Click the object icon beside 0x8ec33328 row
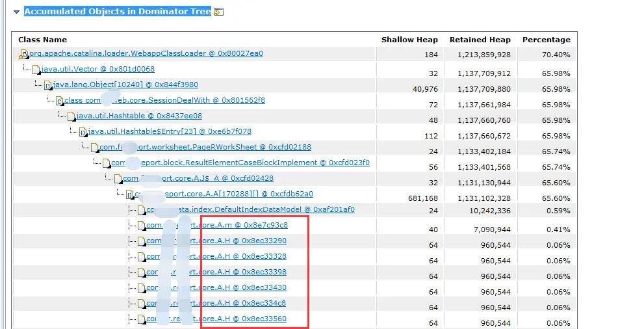The width and height of the screenshot is (644, 329). coord(141,257)
